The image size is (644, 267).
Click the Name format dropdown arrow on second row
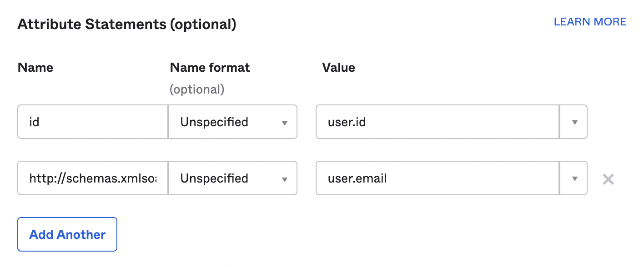(x=286, y=178)
